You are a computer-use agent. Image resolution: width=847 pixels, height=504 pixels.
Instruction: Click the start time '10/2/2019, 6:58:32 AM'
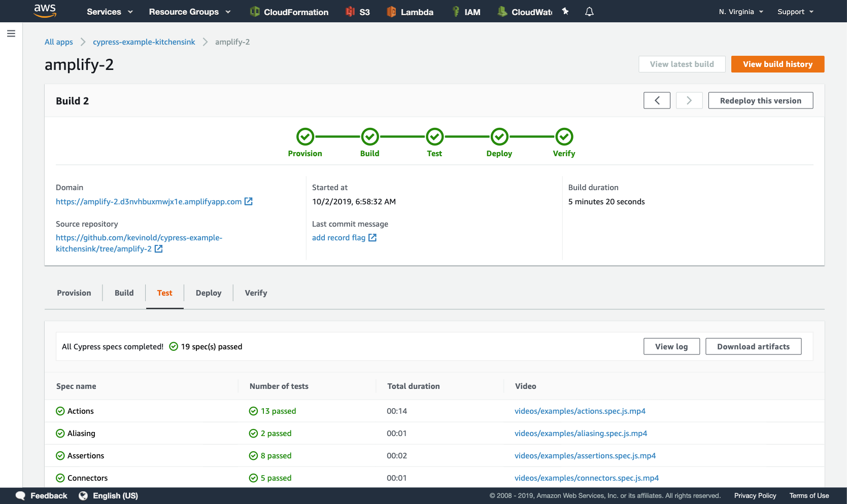(x=354, y=202)
